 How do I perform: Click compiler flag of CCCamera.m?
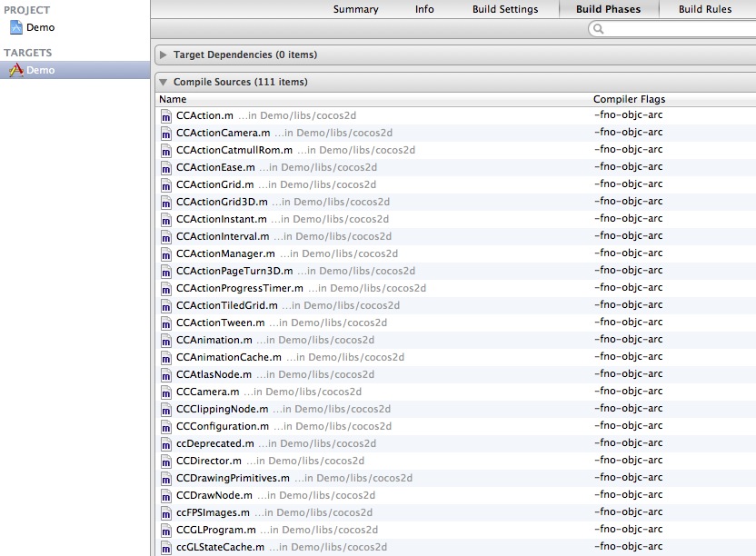pyautogui.click(x=628, y=391)
